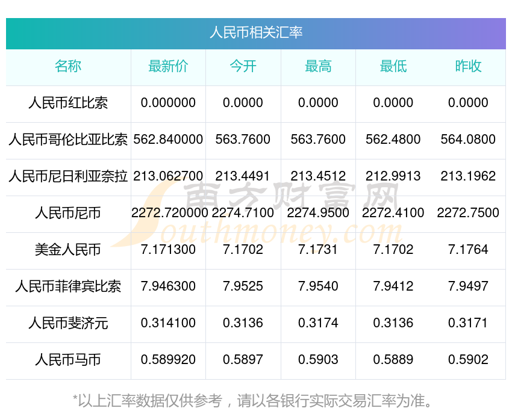The height and width of the screenshot is (420, 512).
Task: Click highest value 0.5903
Action: 318,360
